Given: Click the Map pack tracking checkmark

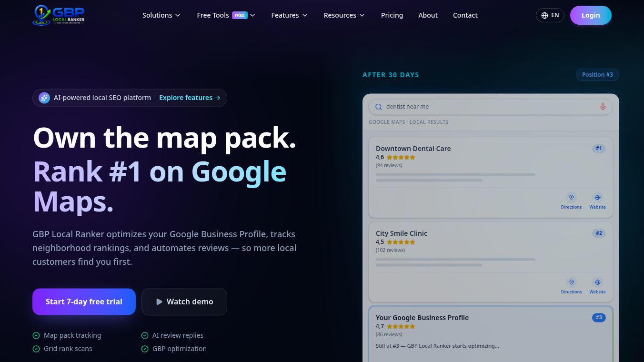Looking at the screenshot, I should click(x=36, y=335).
